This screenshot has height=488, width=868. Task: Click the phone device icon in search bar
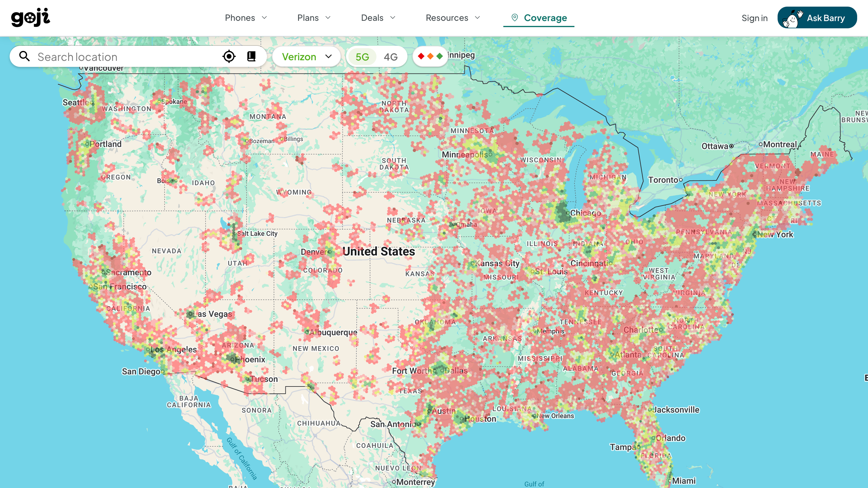click(251, 56)
